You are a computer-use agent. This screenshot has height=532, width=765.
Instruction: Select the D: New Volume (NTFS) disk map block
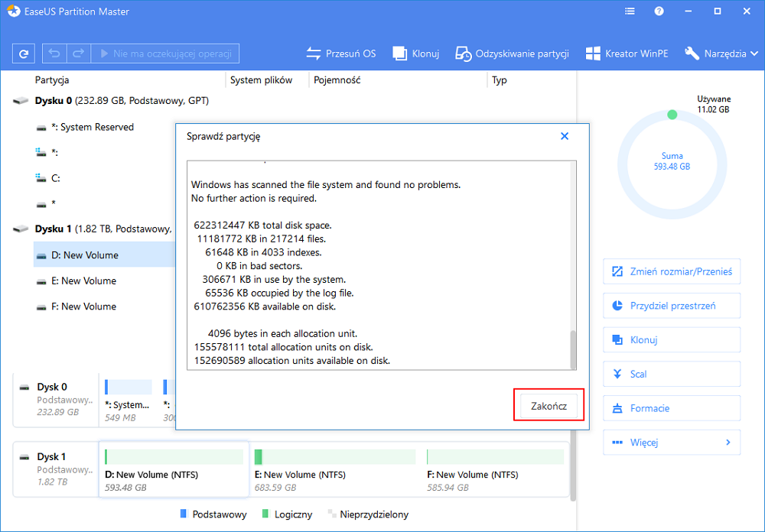pos(174,469)
